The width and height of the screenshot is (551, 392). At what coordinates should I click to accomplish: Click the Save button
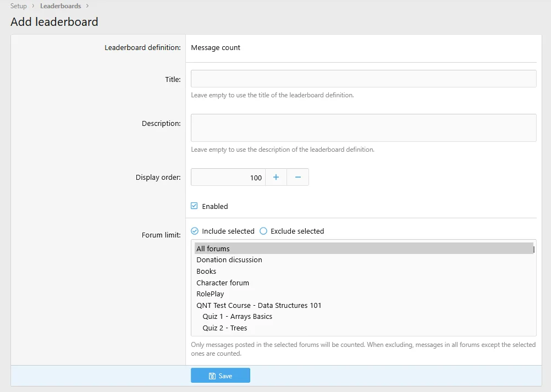pos(221,376)
